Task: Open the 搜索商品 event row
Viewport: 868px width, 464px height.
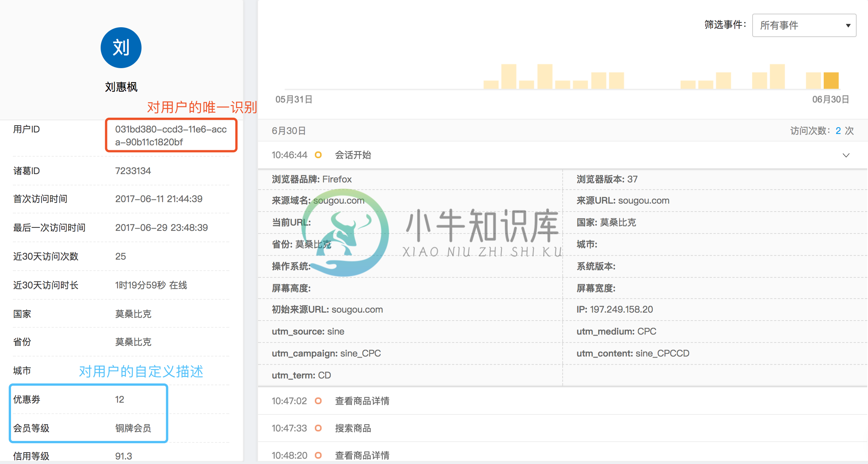Action: click(x=563, y=428)
